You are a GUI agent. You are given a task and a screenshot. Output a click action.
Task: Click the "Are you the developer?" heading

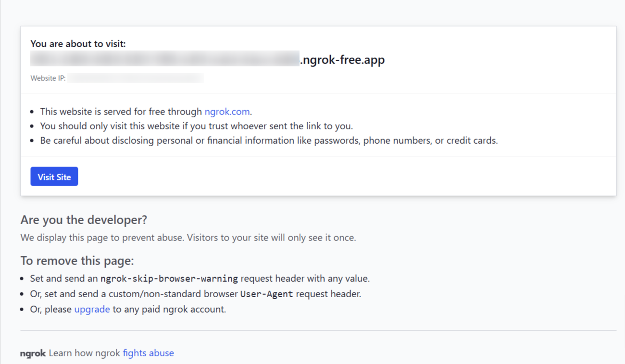(84, 220)
